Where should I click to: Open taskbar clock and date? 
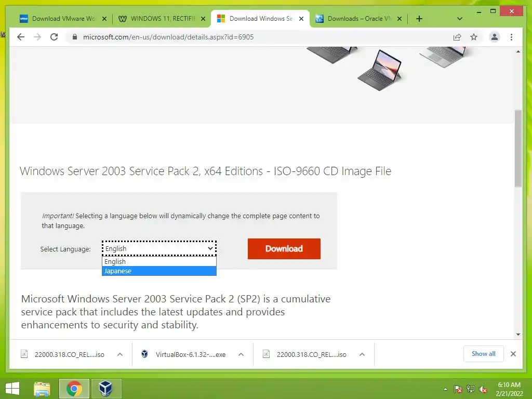(509, 389)
